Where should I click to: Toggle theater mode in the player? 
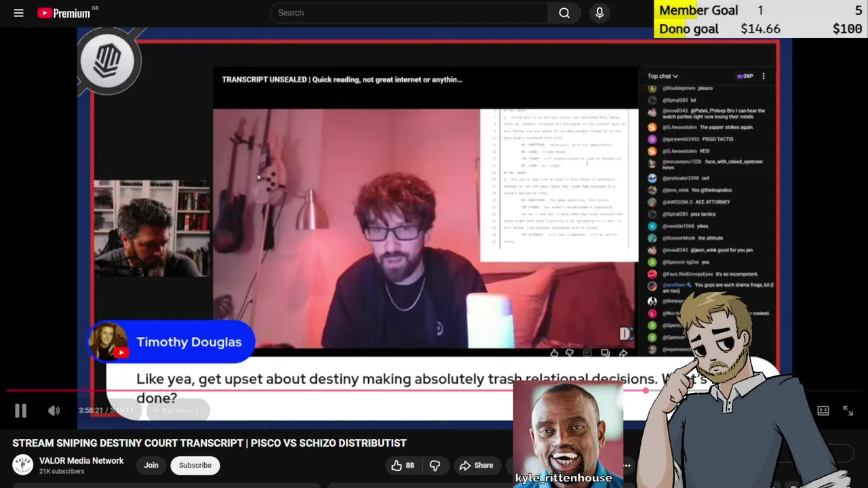point(823,410)
